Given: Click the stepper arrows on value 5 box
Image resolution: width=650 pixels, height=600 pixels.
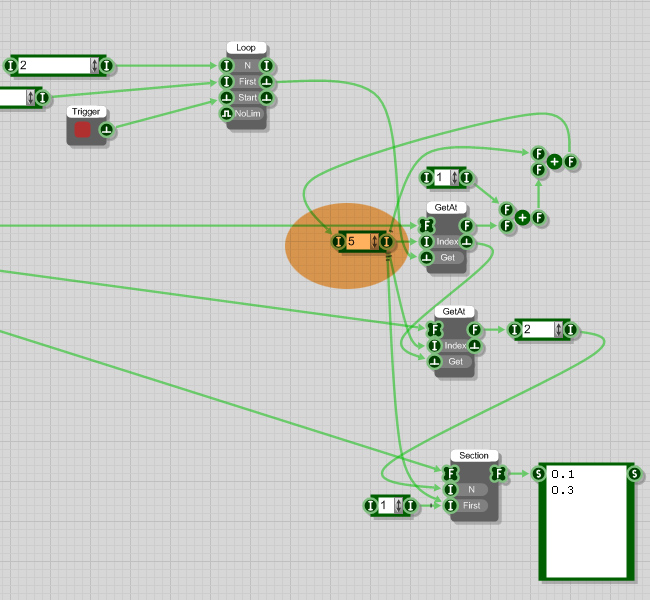Looking at the screenshot, I should pyautogui.click(x=375, y=242).
